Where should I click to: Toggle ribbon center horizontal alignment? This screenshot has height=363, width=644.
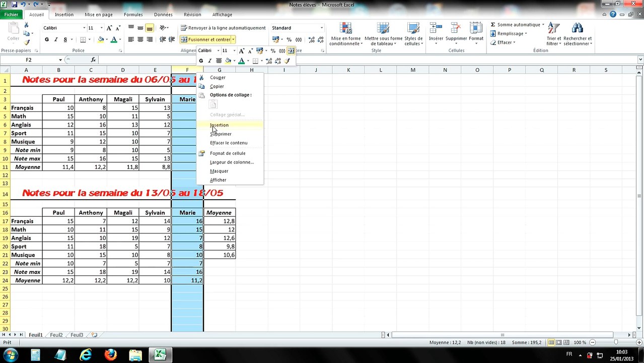click(140, 39)
